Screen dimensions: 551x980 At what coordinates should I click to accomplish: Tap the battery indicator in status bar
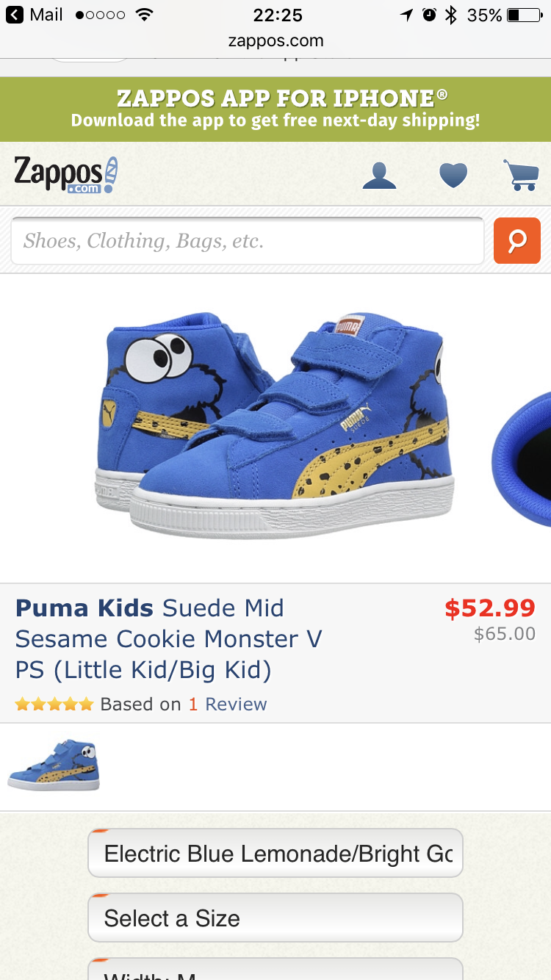(523, 15)
